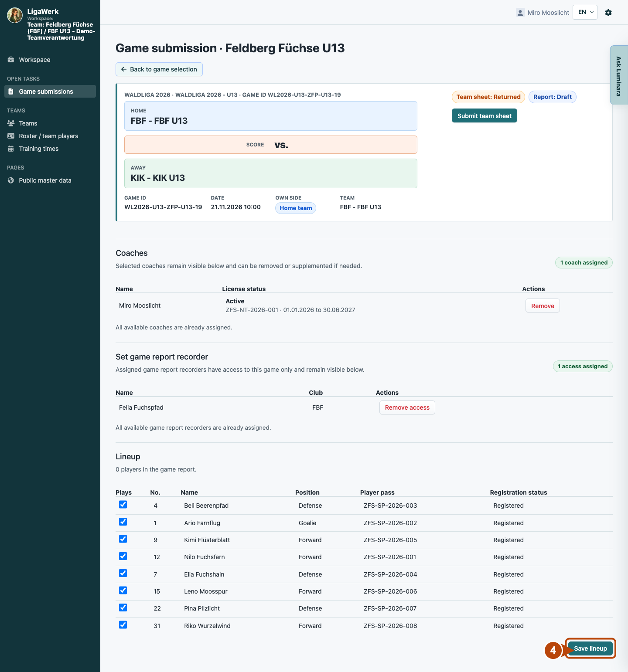Click the user avatar icon beside Miro Mooslicht
The height and width of the screenshot is (672, 628).
520,13
